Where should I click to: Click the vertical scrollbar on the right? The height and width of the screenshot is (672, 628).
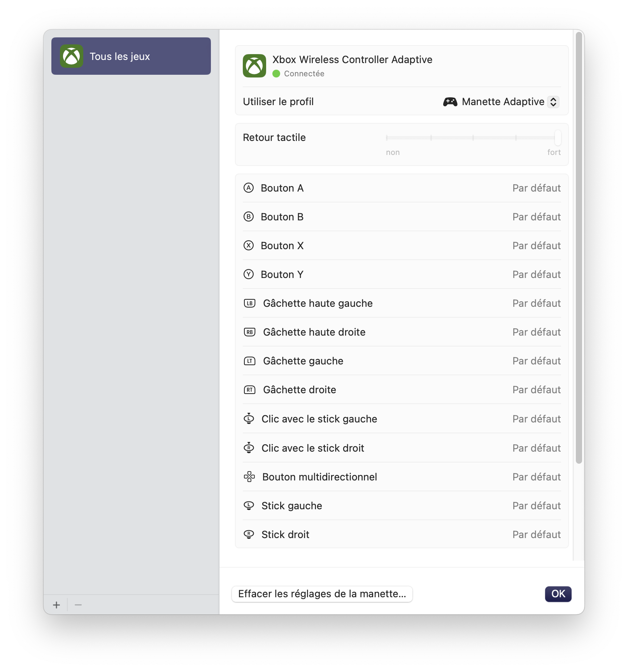(579, 248)
